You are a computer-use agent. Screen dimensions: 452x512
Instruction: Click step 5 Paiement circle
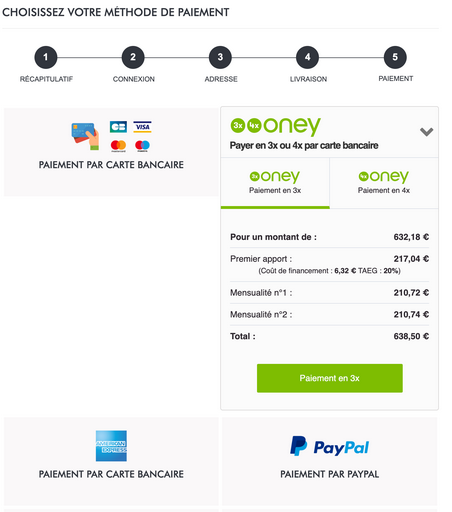click(395, 57)
